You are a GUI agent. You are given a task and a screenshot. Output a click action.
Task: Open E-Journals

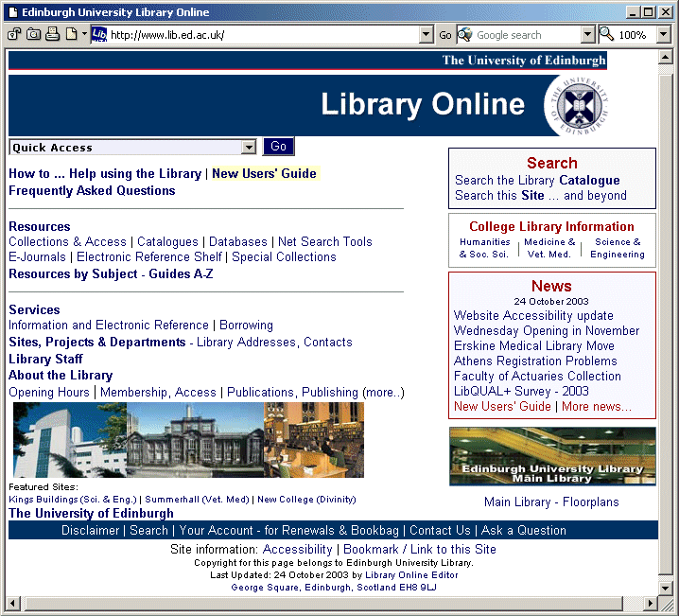37,256
